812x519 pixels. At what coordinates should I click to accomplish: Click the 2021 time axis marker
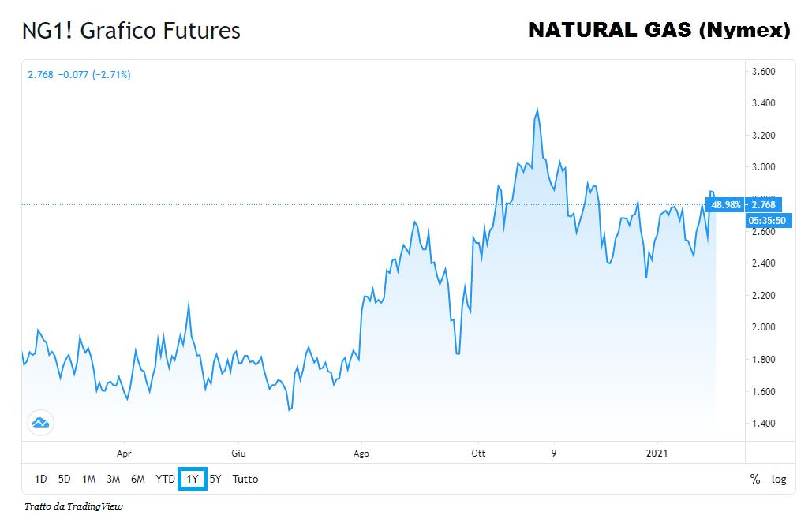tap(657, 454)
